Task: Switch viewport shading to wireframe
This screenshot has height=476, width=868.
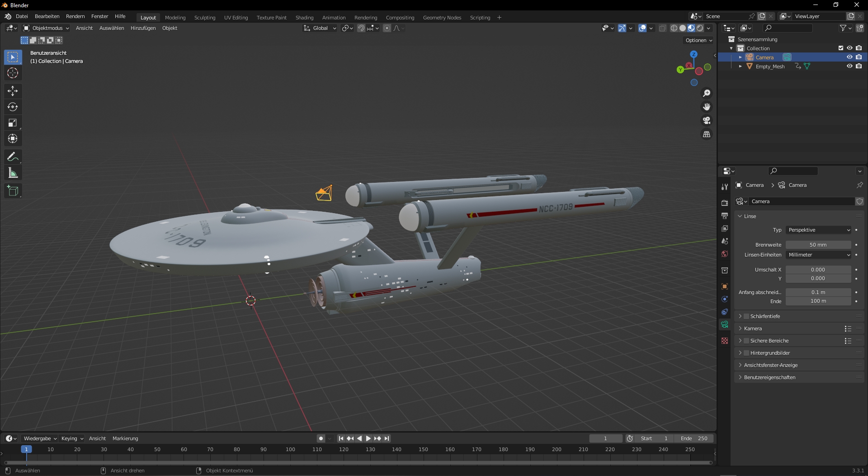Action: tap(674, 28)
